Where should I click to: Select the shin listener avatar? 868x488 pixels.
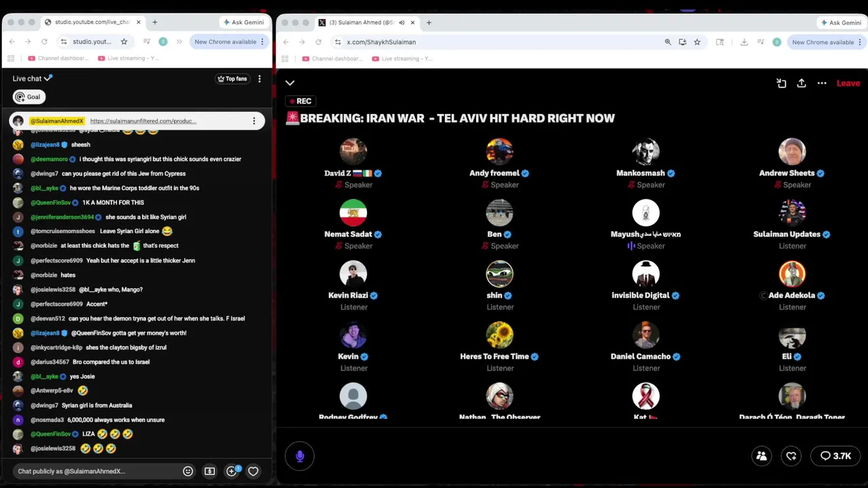tap(500, 274)
